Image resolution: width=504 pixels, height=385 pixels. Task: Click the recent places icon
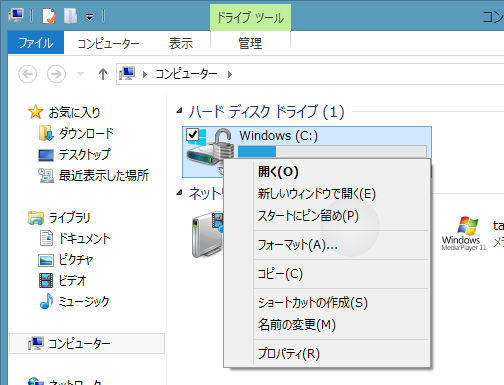(x=46, y=175)
